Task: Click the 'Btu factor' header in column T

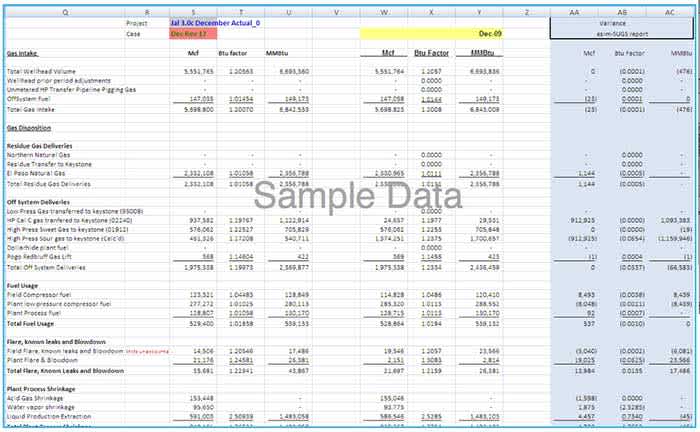Action: (x=233, y=53)
